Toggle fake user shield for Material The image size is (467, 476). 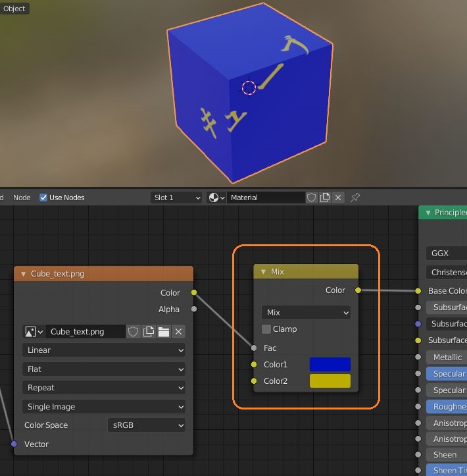coord(312,198)
